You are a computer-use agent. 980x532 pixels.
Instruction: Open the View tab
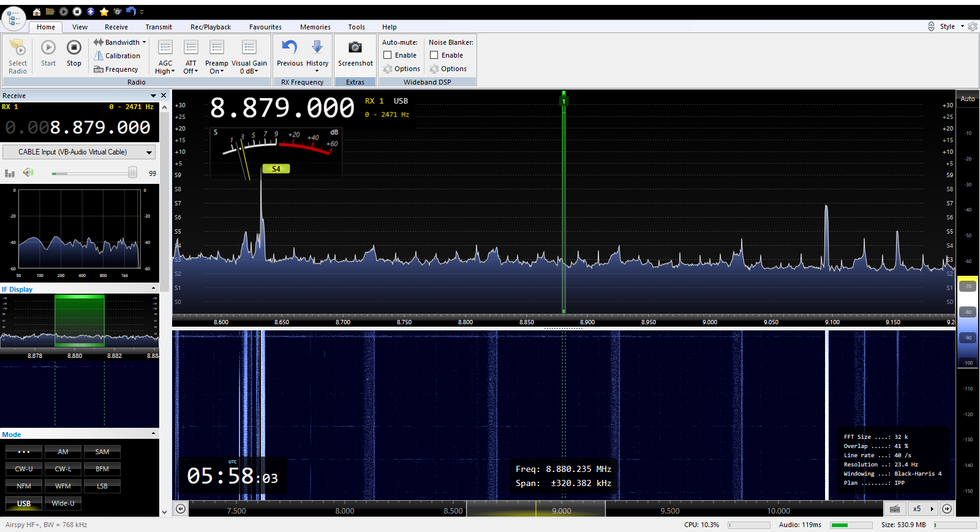(x=80, y=27)
